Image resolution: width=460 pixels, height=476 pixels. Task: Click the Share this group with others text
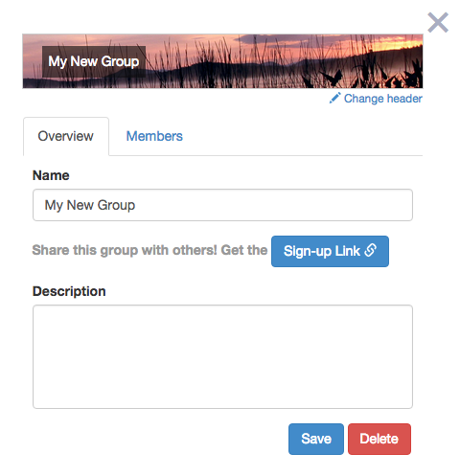coord(149,250)
